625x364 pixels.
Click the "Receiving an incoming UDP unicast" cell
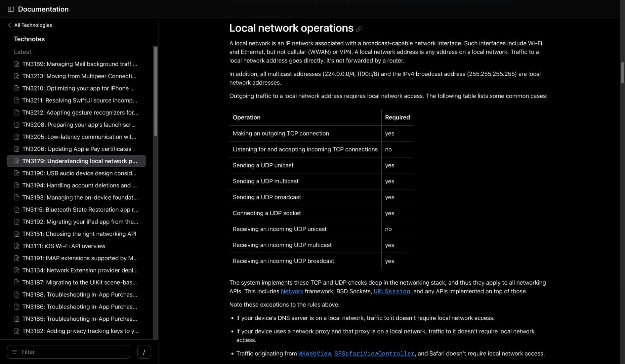tap(305, 229)
